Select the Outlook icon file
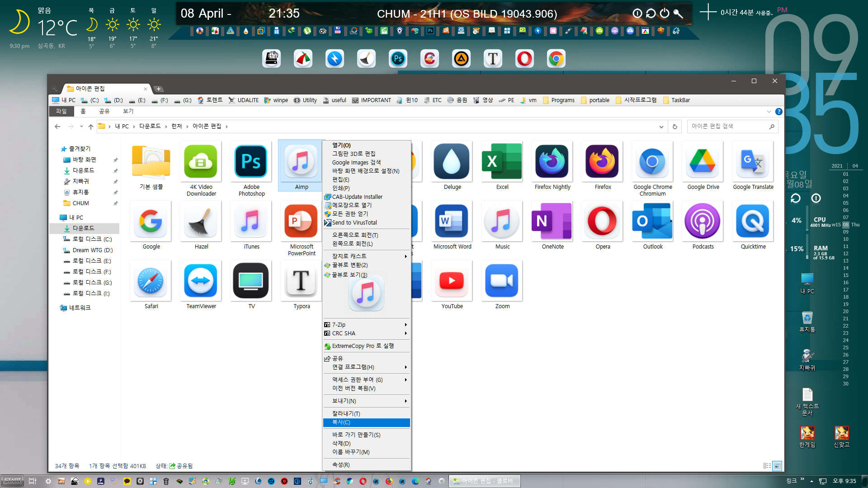This screenshot has height=488, width=868. pyautogui.click(x=652, y=225)
